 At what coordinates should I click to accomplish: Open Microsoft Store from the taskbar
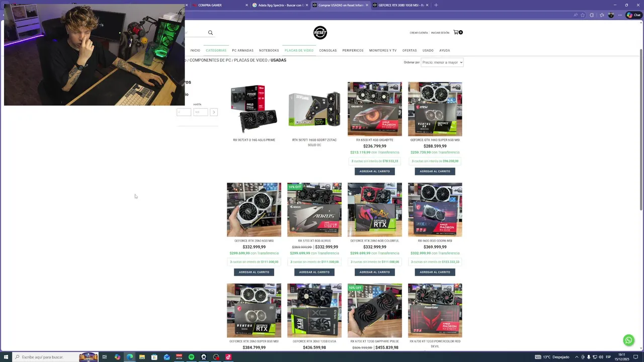pyautogui.click(x=154, y=357)
